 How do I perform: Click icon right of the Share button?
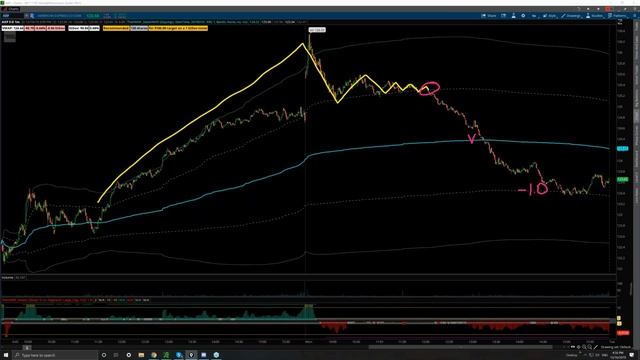504,16
